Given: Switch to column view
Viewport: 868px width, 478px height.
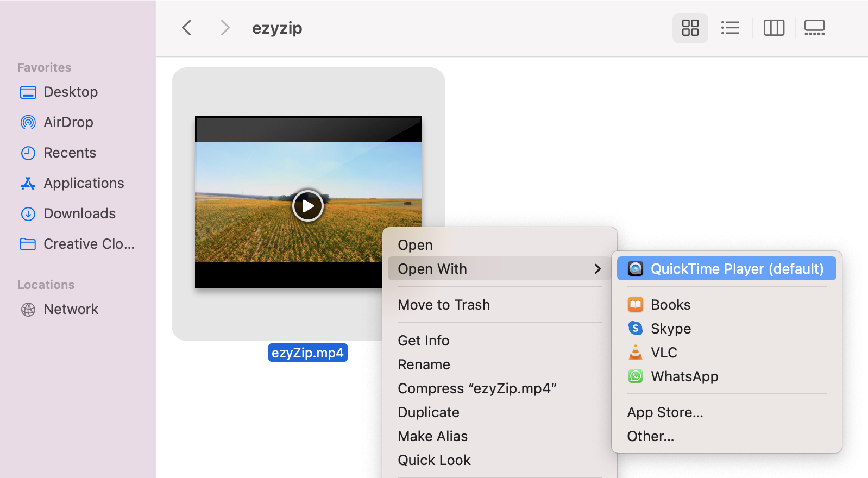Looking at the screenshot, I should tap(773, 28).
